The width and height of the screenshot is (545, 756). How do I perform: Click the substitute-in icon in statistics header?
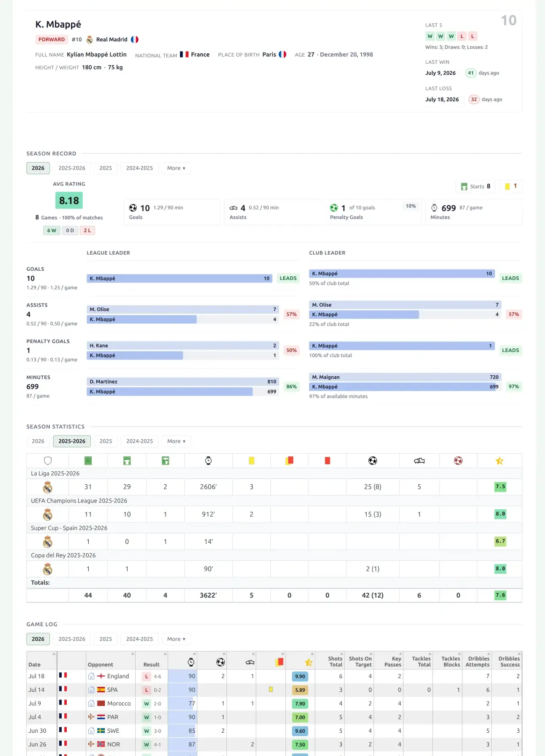(x=166, y=461)
